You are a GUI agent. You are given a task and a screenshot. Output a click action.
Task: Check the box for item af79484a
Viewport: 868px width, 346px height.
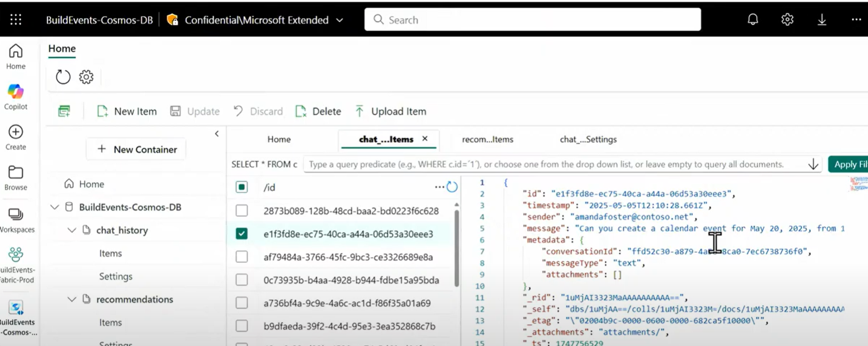(x=241, y=257)
